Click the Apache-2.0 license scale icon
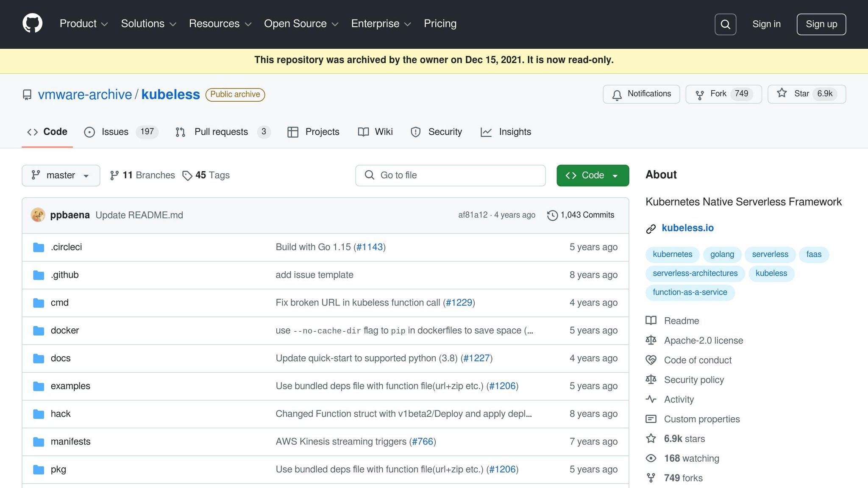Image resolution: width=868 pixels, height=488 pixels. (651, 340)
